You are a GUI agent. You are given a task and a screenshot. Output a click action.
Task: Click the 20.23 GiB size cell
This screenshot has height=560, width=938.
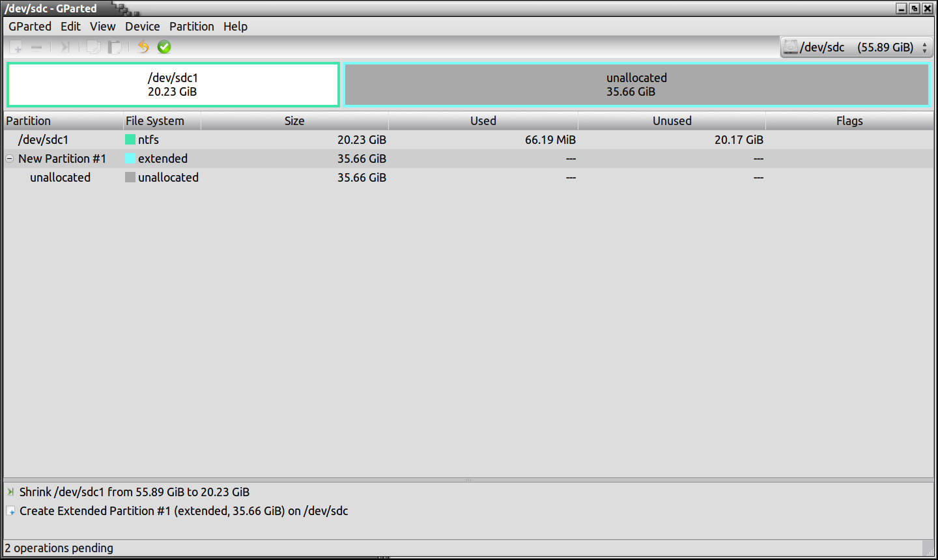pos(362,140)
